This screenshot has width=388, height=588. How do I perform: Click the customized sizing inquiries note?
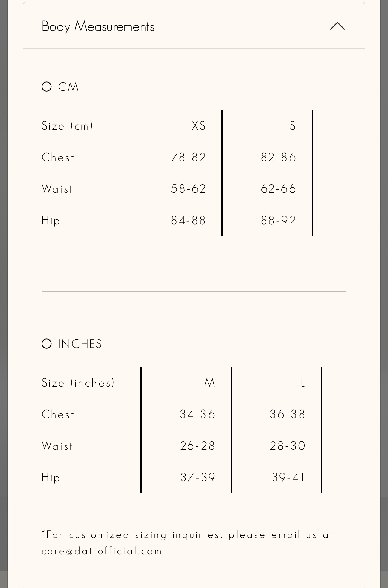(x=188, y=543)
